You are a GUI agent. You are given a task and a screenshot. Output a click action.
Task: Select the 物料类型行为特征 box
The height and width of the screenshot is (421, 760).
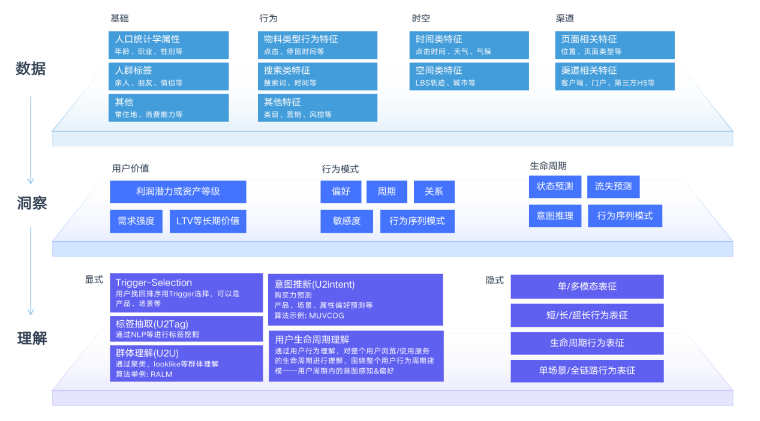pyautogui.click(x=317, y=45)
